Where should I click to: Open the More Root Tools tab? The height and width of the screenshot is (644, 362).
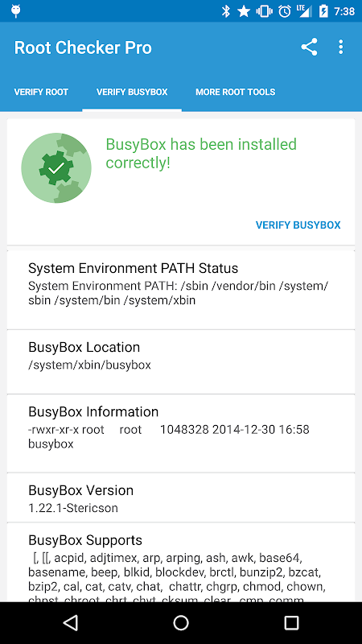[236, 92]
